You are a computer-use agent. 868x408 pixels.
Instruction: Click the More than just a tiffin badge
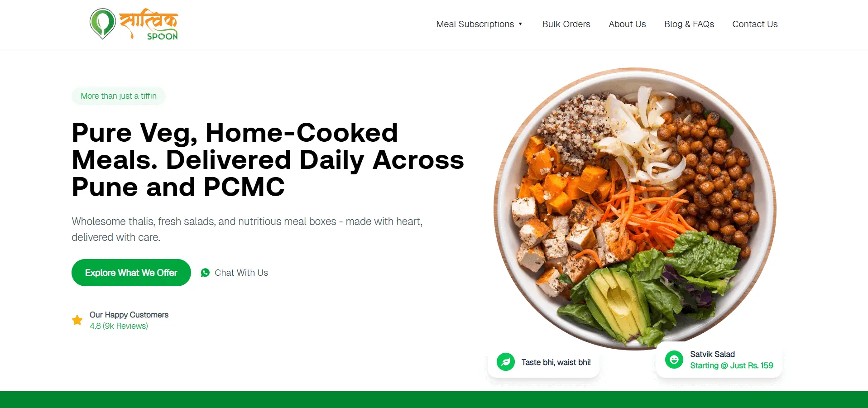pyautogui.click(x=119, y=96)
